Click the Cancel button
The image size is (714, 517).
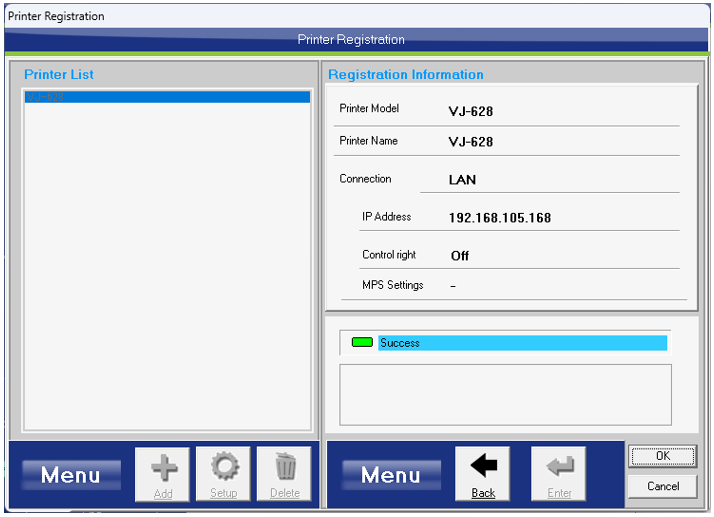663,486
